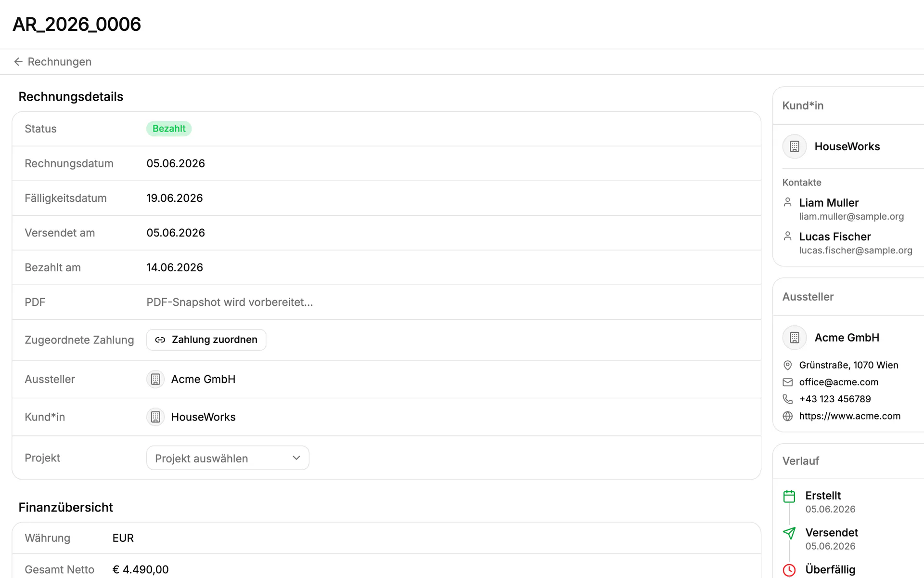Viewport: 924px width, 578px height.
Task: Click the Zahlung zuordnen button
Action: pos(206,340)
